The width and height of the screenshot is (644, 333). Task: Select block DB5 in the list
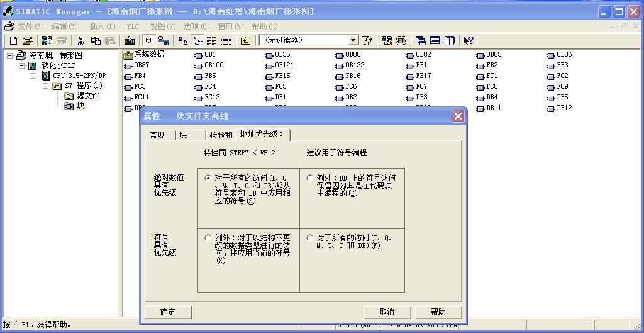[558, 98]
